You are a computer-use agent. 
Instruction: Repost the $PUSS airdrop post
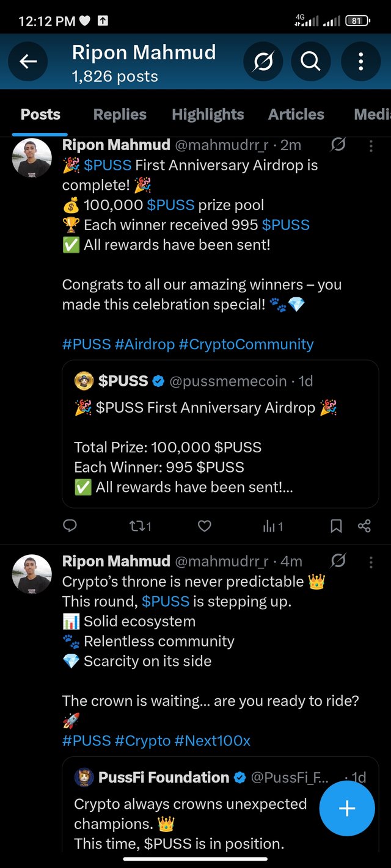(140, 526)
